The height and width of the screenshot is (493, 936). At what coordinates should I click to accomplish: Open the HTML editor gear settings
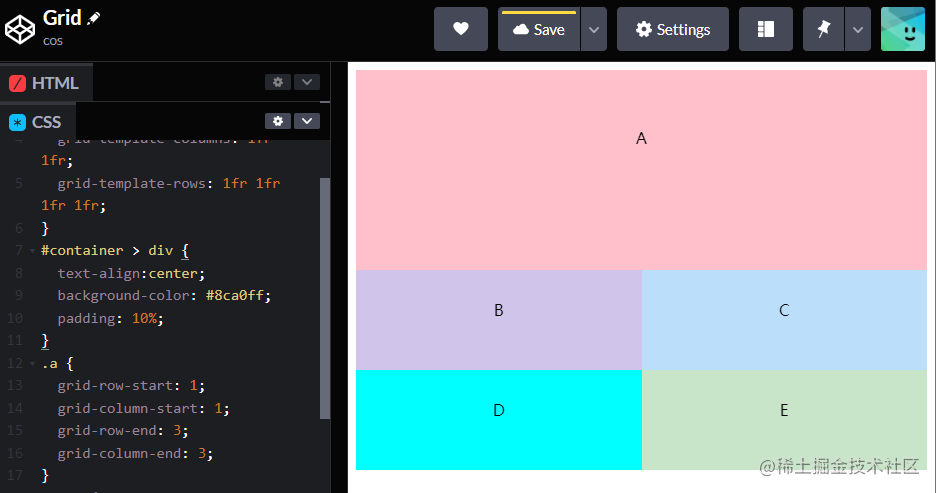(278, 82)
